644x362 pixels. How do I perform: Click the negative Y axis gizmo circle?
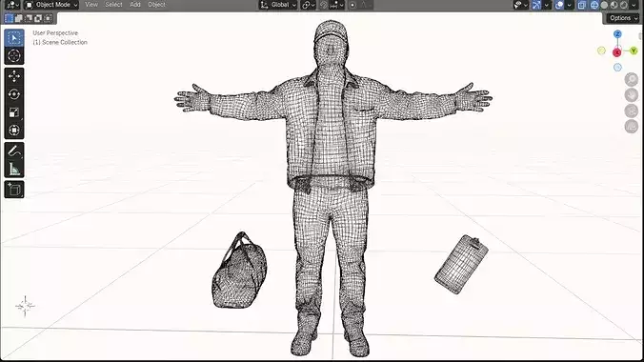pyautogui.click(x=601, y=50)
